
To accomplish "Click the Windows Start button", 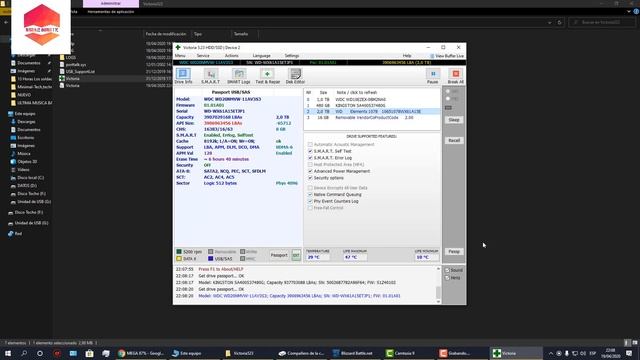I will [8, 353].
